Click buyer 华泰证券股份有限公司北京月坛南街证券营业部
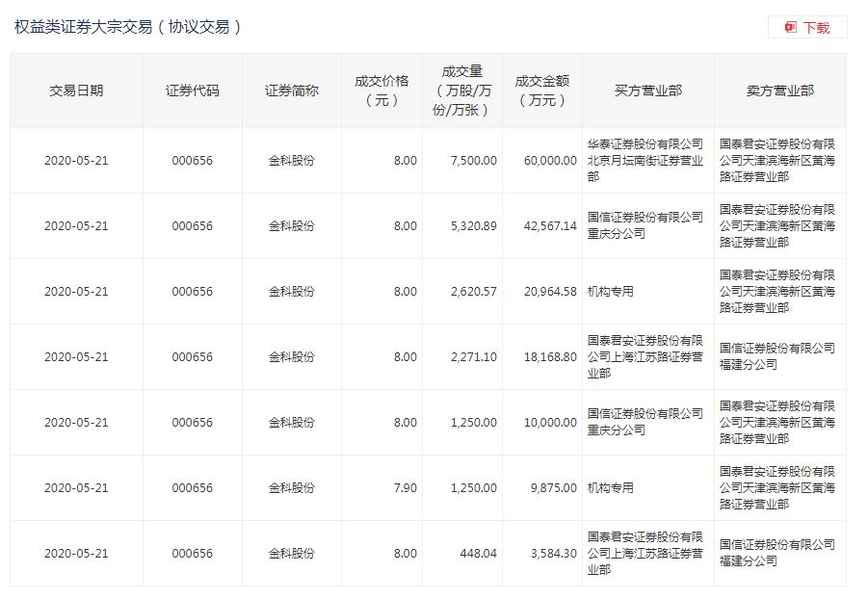Viewport: 868px width, 599px height. coord(644,161)
